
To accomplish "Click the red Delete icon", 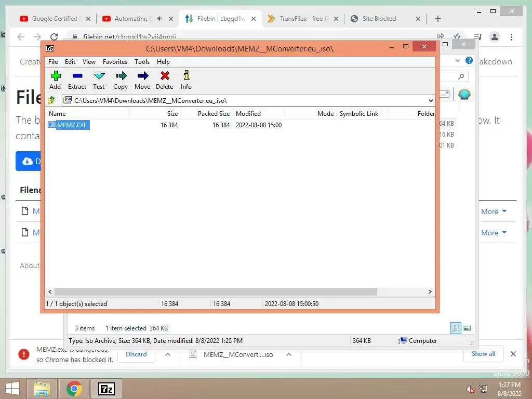I will coord(165,80).
